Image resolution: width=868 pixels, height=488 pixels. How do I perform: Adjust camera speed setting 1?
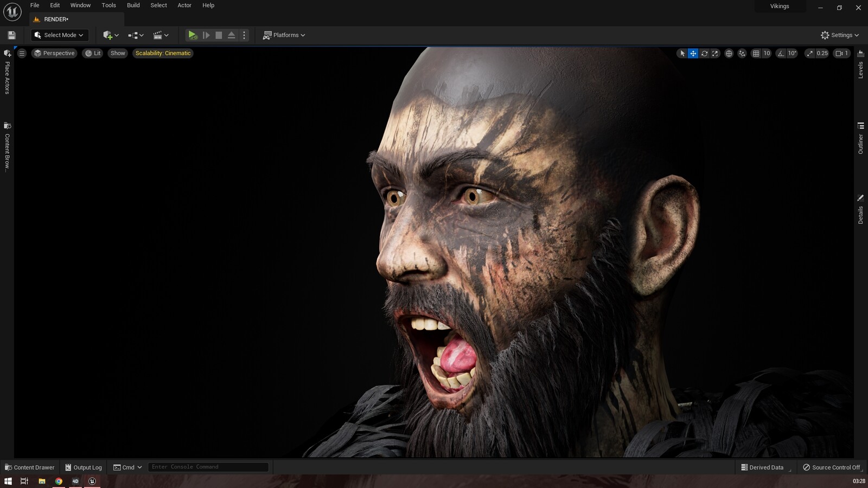click(842, 53)
